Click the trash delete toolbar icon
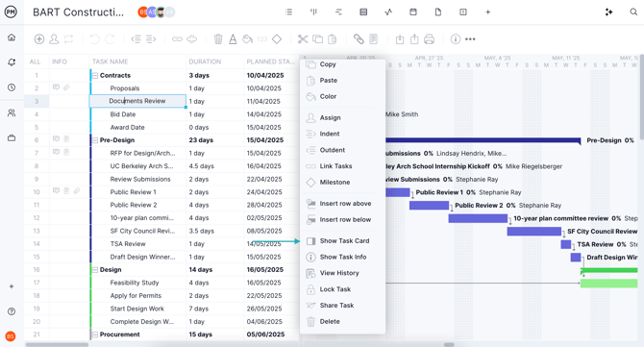 click(218, 39)
